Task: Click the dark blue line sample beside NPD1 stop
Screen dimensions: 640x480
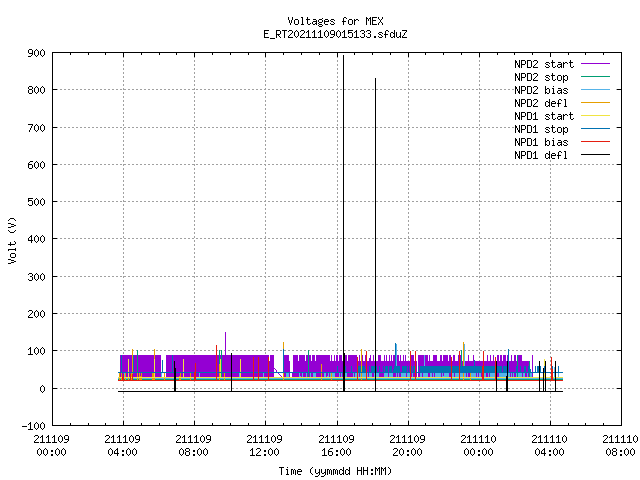Action: 596,129
